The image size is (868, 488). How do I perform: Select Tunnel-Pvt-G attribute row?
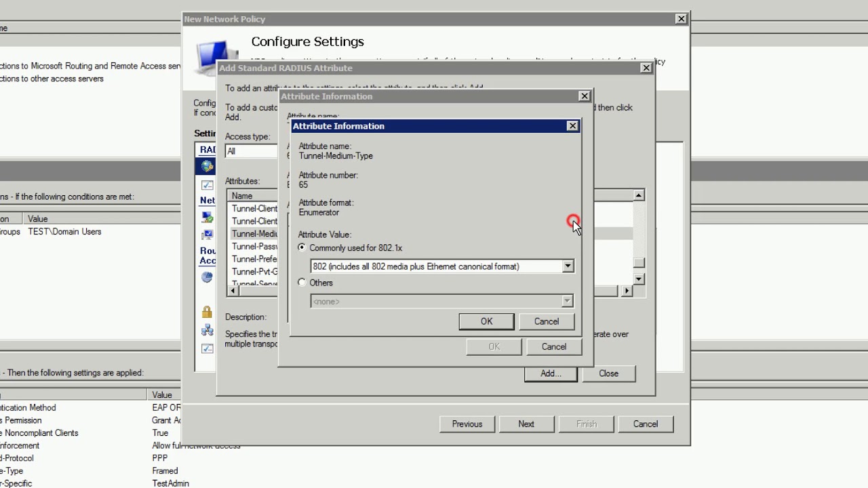click(254, 272)
